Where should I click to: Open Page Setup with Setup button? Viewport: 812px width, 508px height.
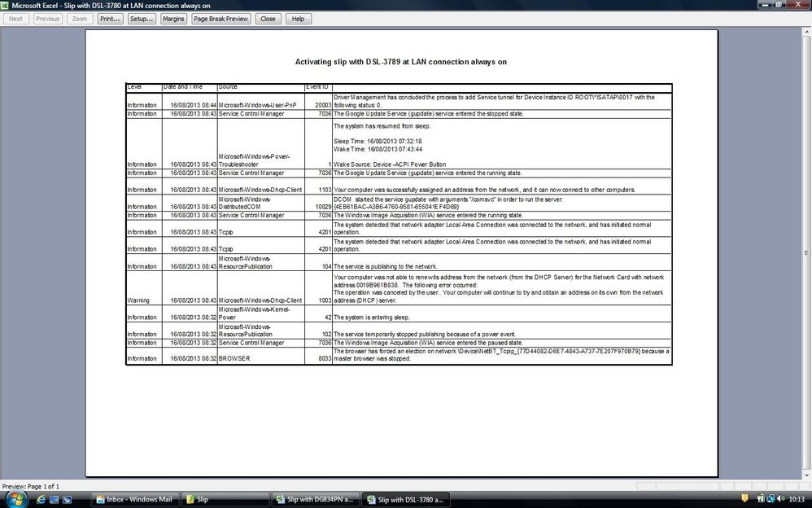click(x=140, y=18)
